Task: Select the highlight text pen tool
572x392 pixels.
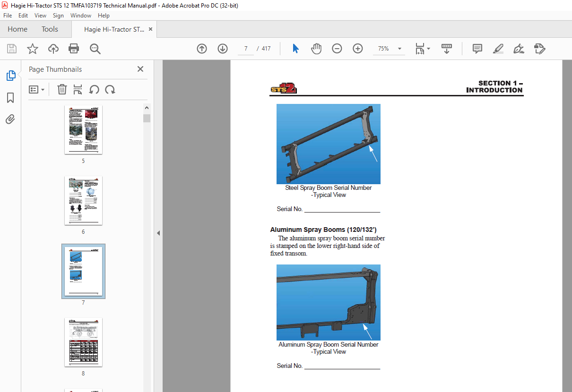Action: pyautogui.click(x=498, y=49)
